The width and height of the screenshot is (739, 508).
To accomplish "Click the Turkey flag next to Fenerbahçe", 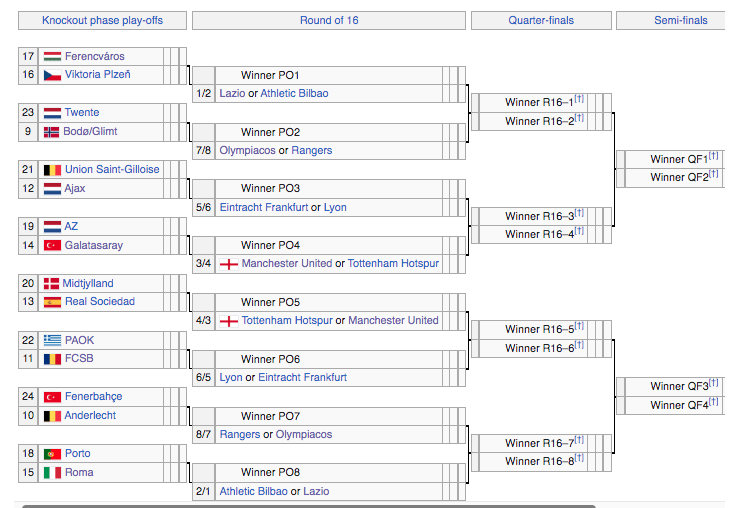I will tap(52, 397).
